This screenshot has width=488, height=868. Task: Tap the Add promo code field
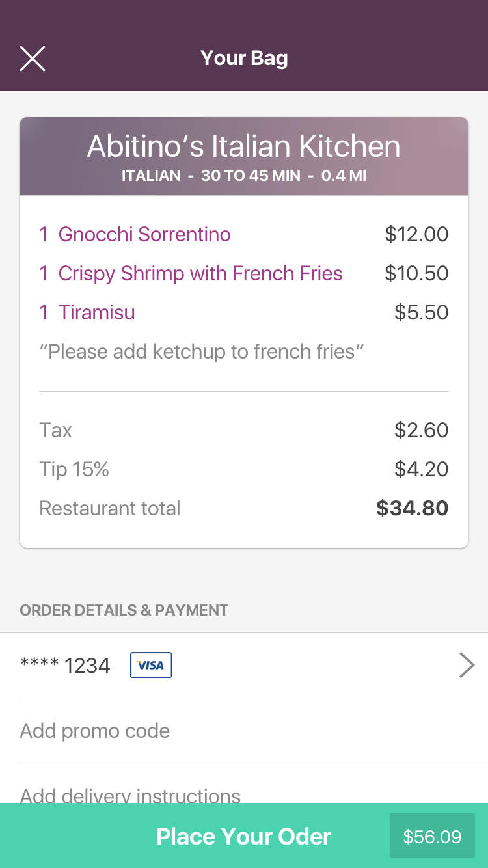coord(95,731)
